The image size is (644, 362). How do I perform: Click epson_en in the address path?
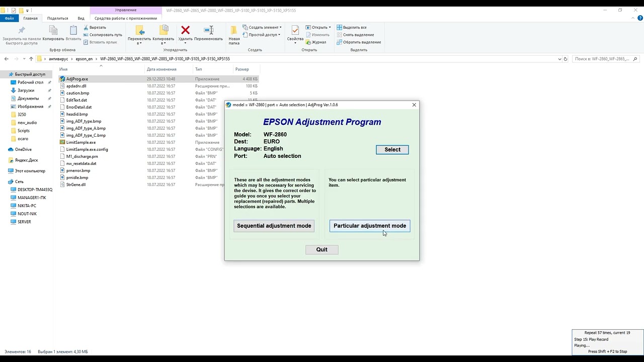[x=84, y=59]
